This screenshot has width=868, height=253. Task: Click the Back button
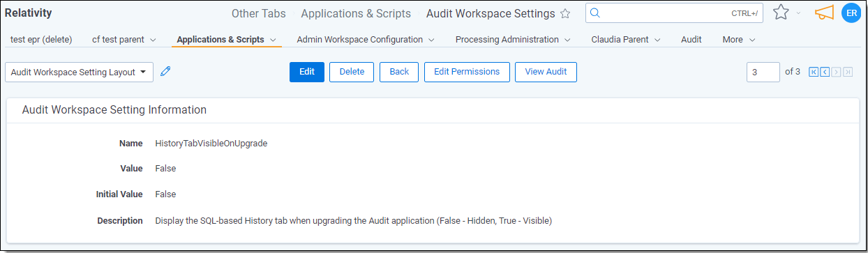(x=399, y=72)
